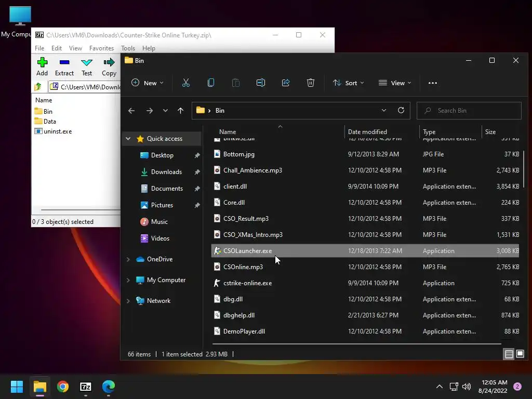
Task: Sort by the Size column header
Action: point(501,131)
